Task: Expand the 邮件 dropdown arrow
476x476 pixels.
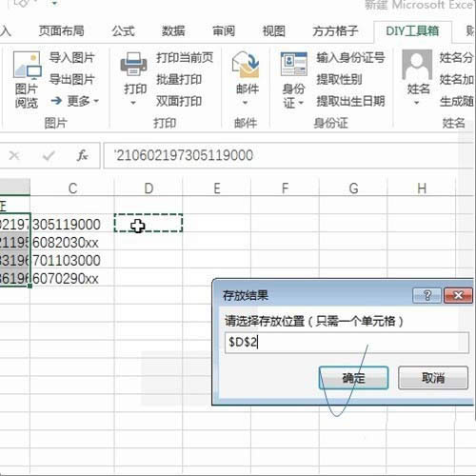Action: pos(245,103)
